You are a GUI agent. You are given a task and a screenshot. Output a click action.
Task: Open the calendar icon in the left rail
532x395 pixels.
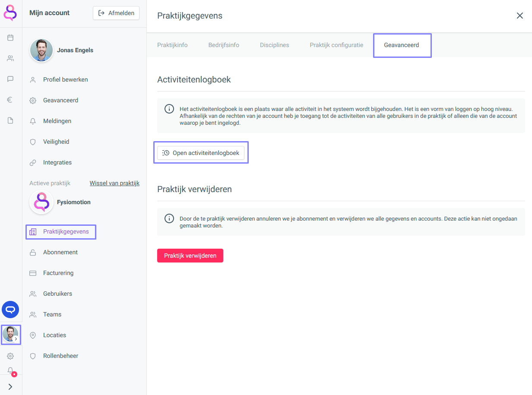(10, 38)
